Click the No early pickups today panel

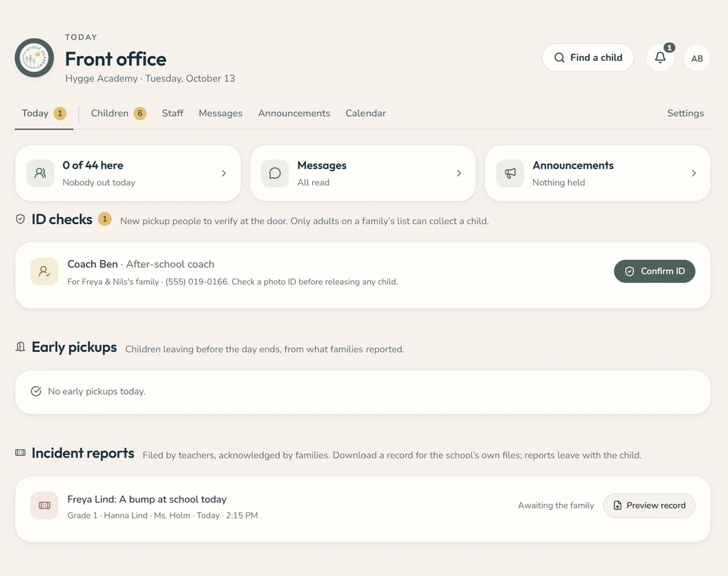[363, 392]
